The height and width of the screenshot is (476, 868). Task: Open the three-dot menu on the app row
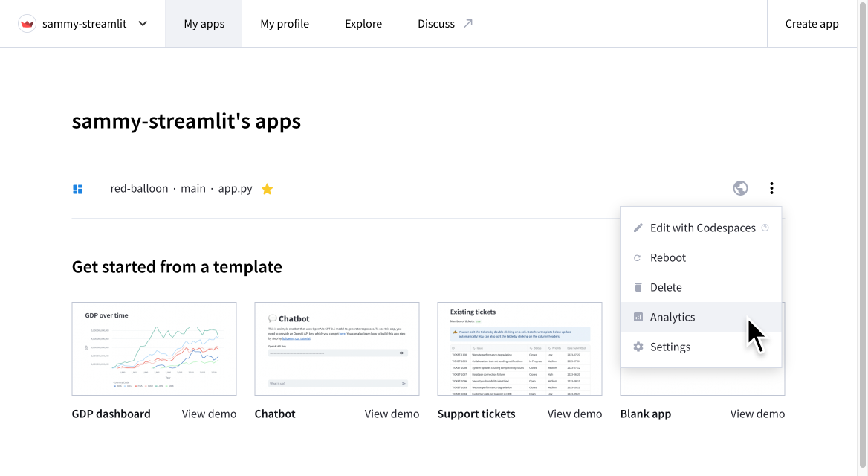[x=771, y=188]
